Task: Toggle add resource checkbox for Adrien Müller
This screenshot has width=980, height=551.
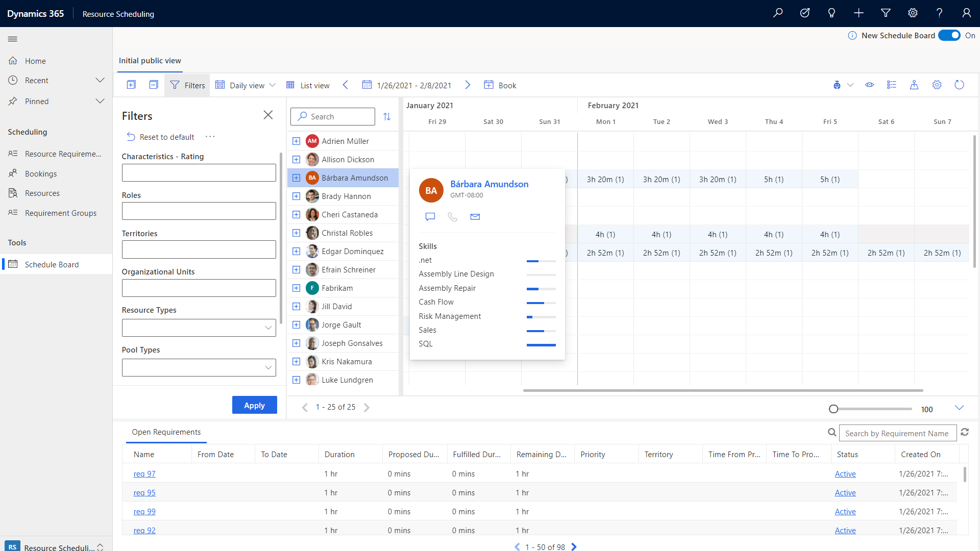Action: 296,141
